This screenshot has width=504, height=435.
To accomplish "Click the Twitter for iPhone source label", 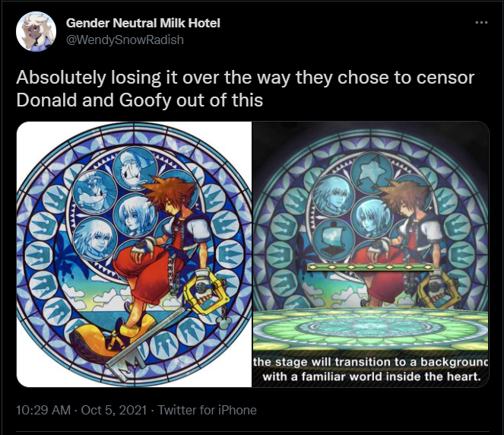I will [207, 410].
